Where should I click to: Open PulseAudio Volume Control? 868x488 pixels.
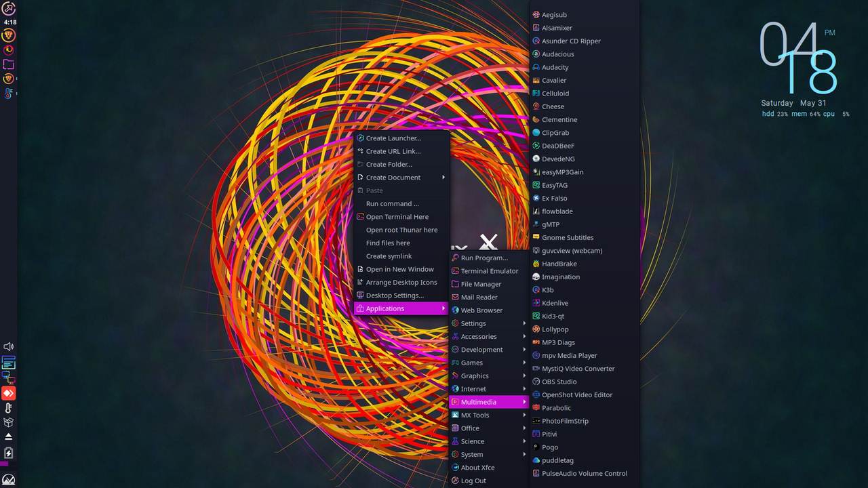pos(585,473)
